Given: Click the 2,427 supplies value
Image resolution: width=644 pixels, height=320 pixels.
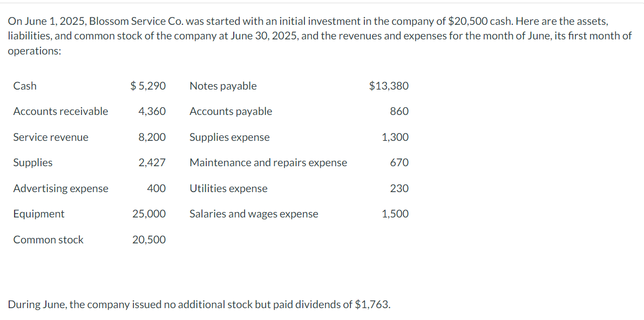Looking at the screenshot, I should 152,162.
